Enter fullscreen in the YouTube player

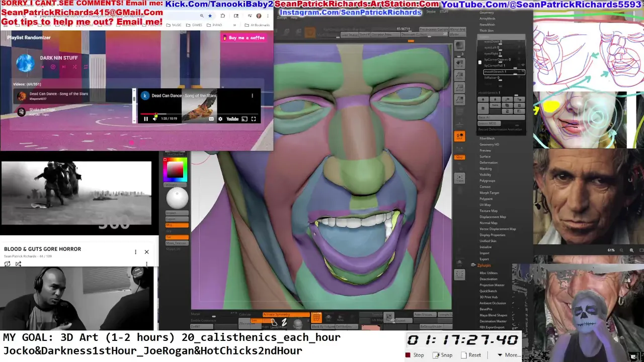pyautogui.click(x=254, y=119)
